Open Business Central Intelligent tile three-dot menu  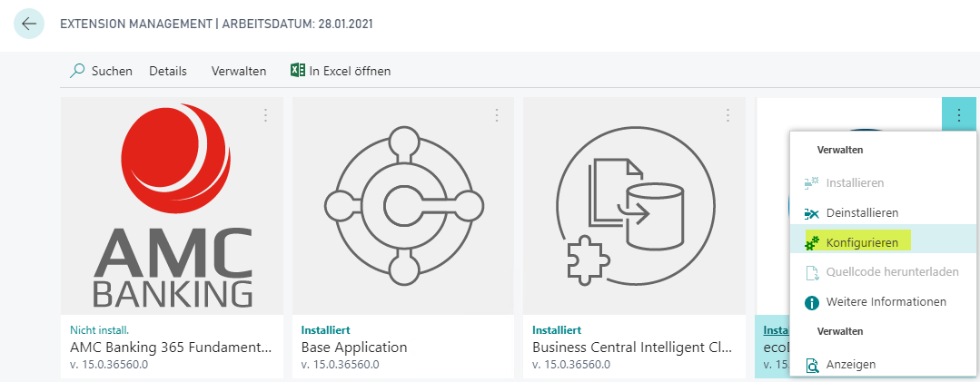[728, 115]
